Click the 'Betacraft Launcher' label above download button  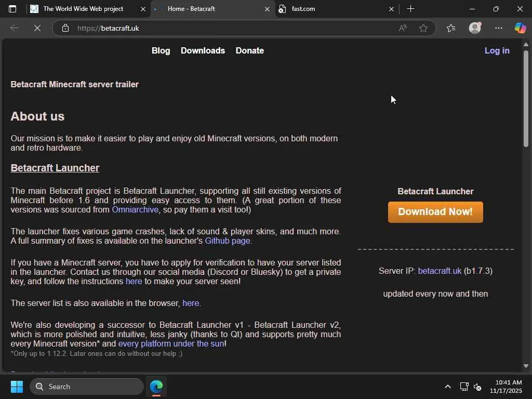point(435,191)
